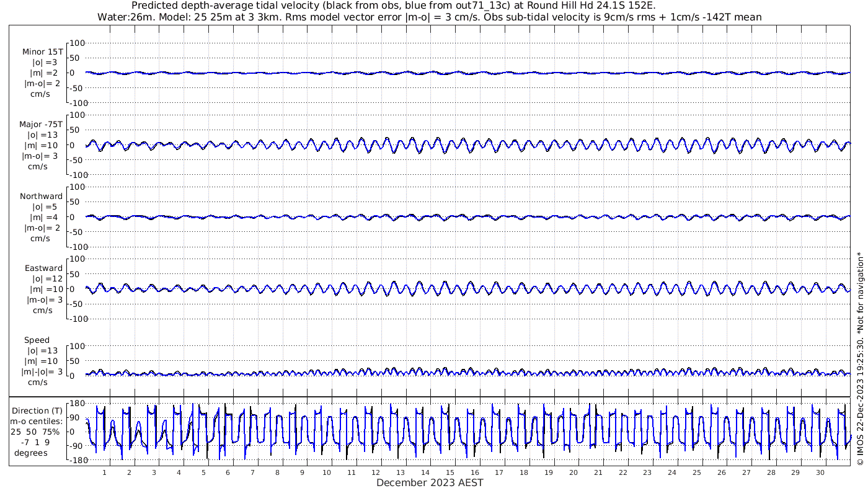The image size is (868, 496).
Task: Click '|m| =2' under Minor 15T
Action: pyautogui.click(x=43, y=73)
